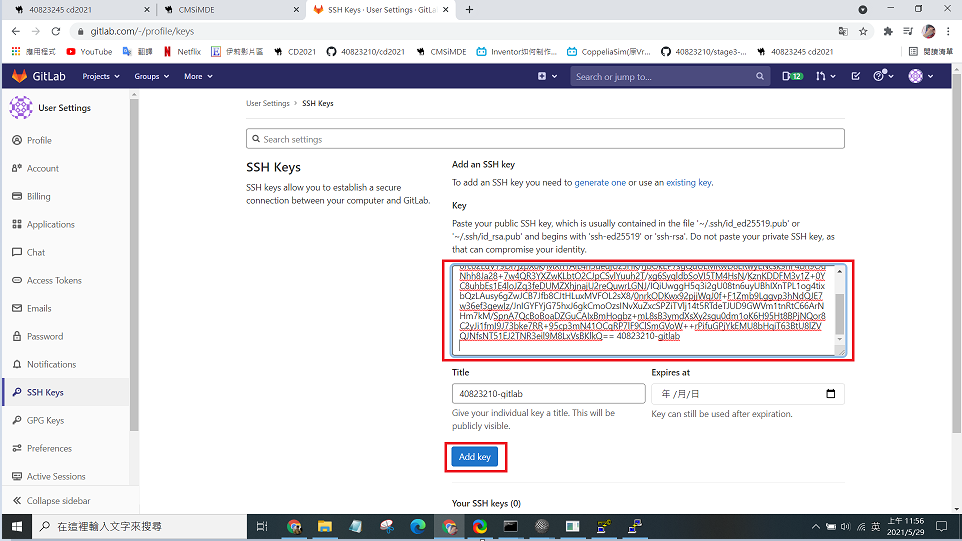The height and width of the screenshot is (541, 962).
Task: Open Chrome three-dot menu
Action: 949,31
